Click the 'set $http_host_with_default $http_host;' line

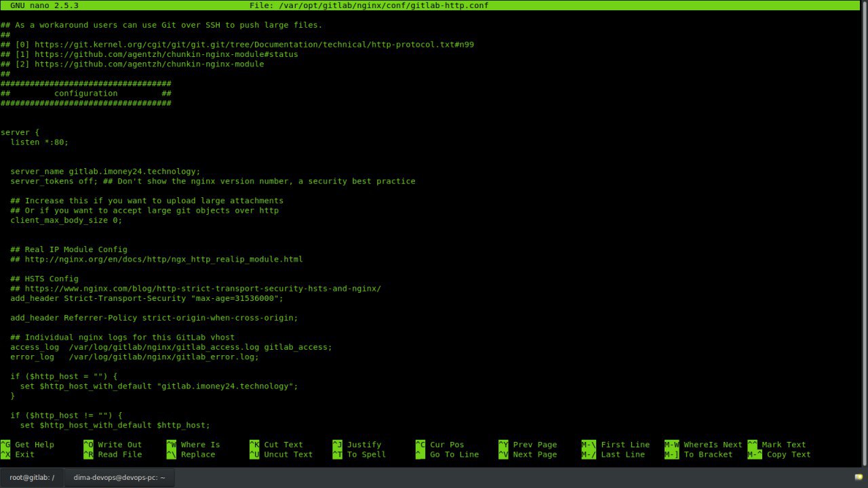[115, 425]
